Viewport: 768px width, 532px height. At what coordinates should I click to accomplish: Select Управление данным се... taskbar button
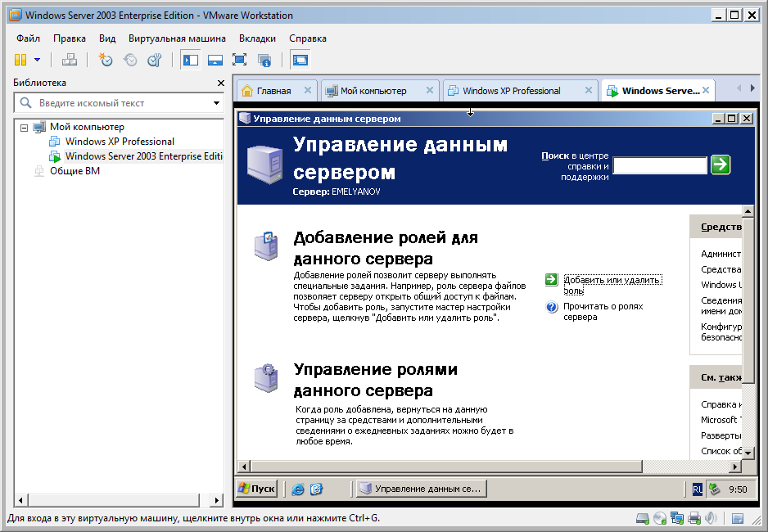[421, 489]
